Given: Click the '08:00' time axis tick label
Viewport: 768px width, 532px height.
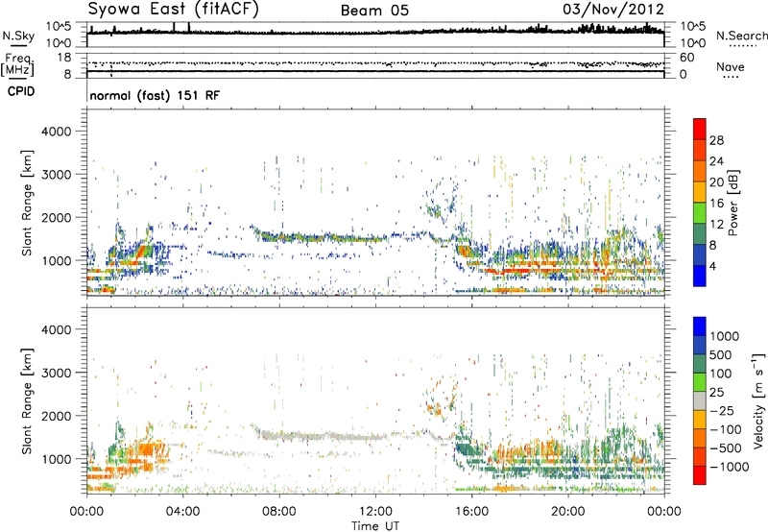Looking at the screenshot, I should pyautogui.click(x=279, y=512).
